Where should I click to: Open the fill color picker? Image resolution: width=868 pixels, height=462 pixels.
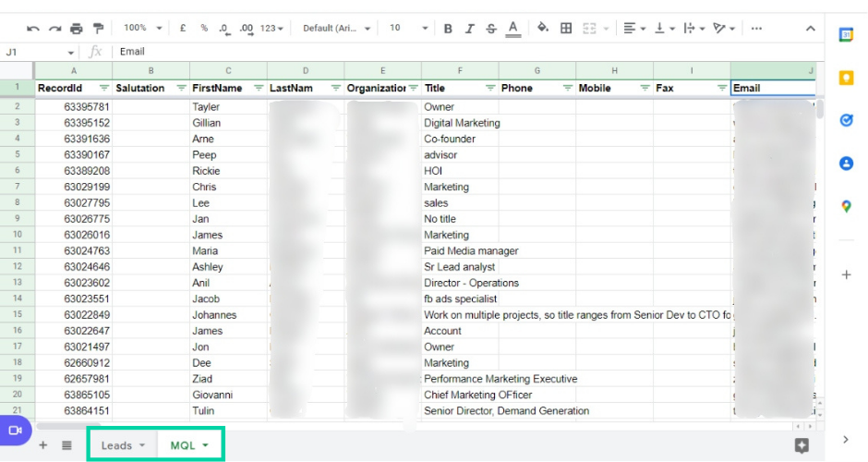[543, 29]
